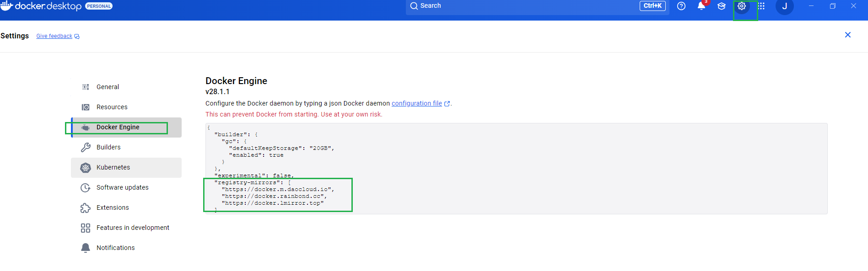This screenshot has width=868, height=271.
Task: Open the Kubernetes settings section
Action: tap(126, 167)
